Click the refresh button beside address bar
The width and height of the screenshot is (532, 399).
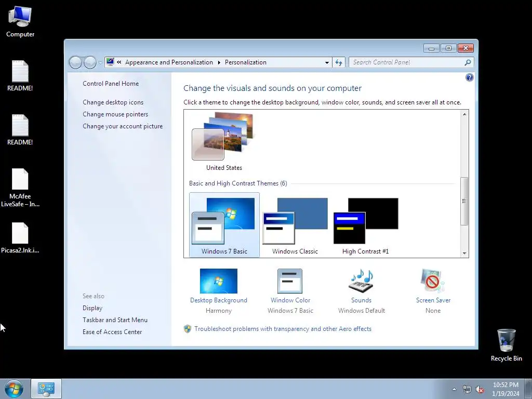(x=339, y=62)
